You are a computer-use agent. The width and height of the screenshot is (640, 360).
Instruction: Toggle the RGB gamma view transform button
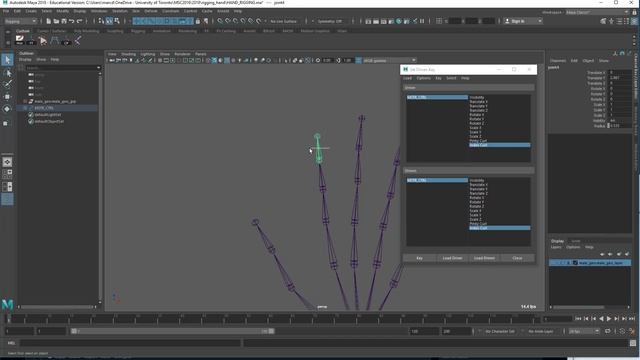[x=358, y=60]
